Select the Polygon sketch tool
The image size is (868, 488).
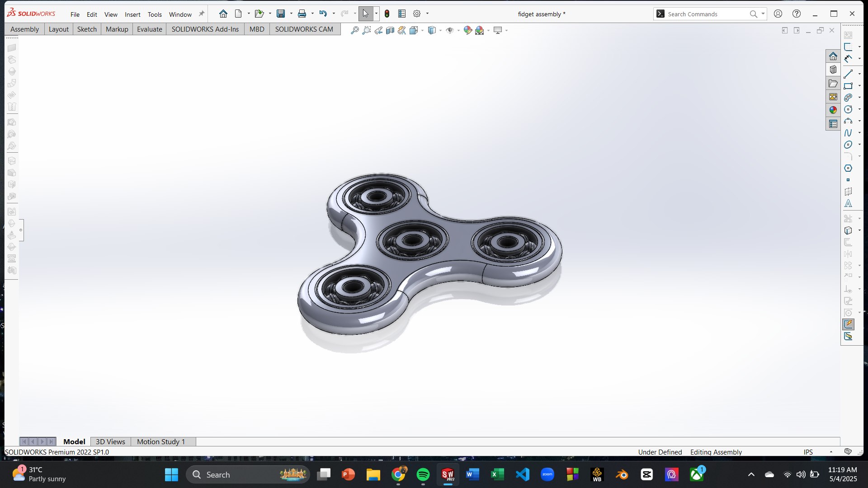click(x=848, y=168)
